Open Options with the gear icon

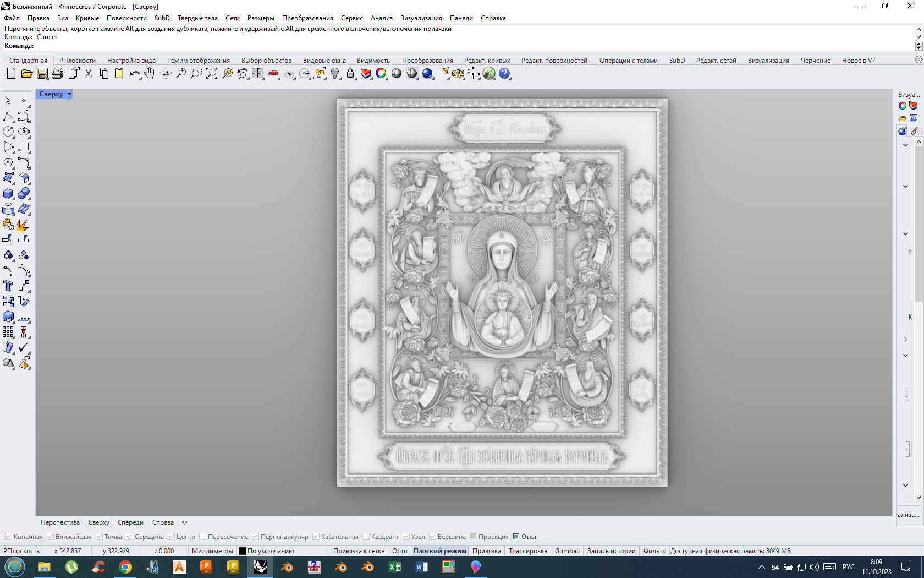458,73
